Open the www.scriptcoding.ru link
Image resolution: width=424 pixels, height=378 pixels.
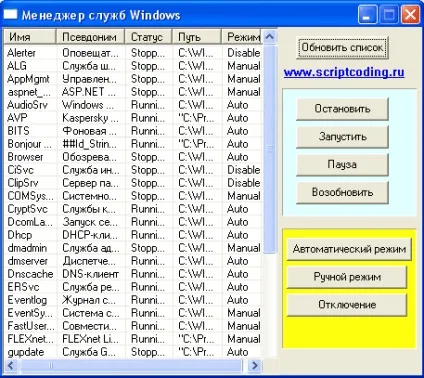pyautogui.click(x=344, y=72)
